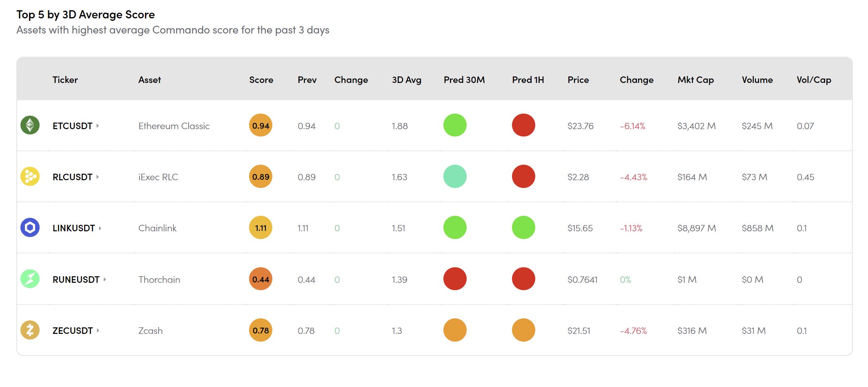Expand the arrow next to RLCUSDT
This screenshot has height=387, width=868.
(98, 177)
